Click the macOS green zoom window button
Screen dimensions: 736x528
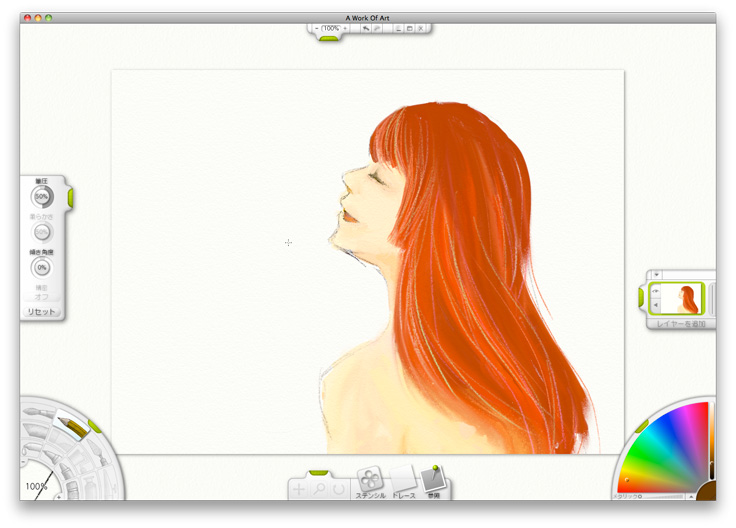pyautogui.click(x=48, y=18)
